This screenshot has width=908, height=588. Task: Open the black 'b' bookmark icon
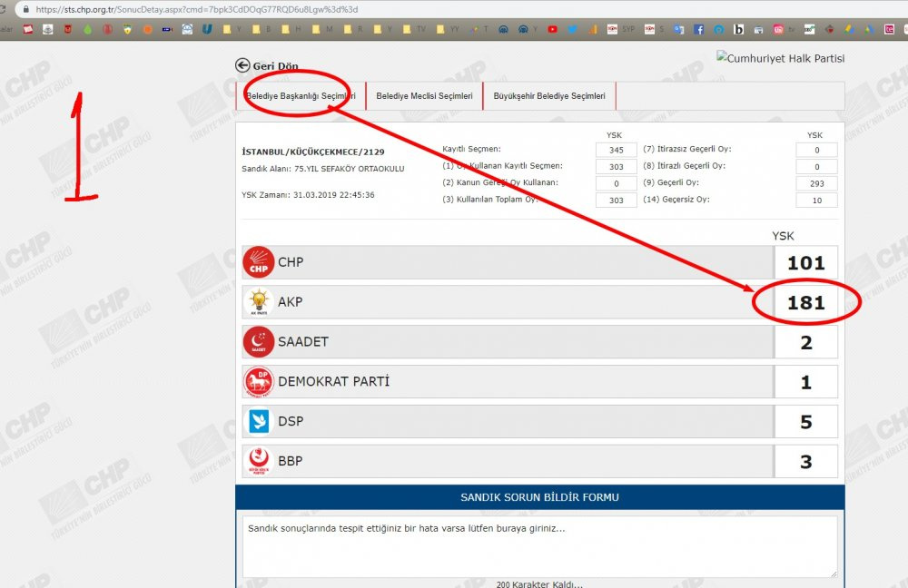click(738, 29)
